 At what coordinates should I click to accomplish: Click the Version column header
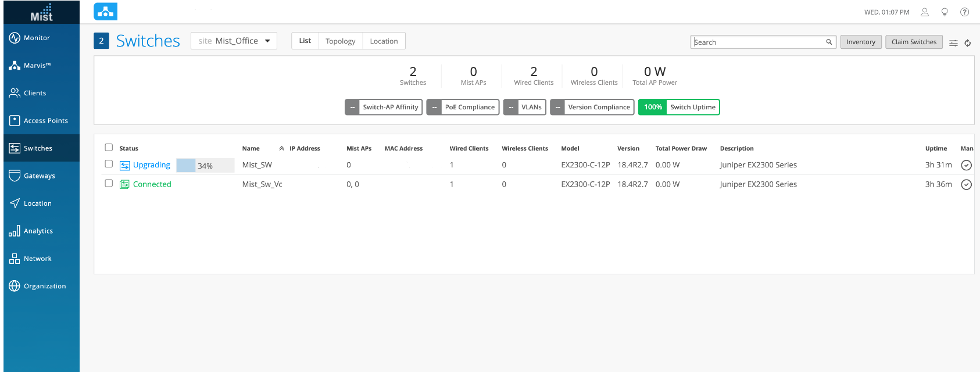[628, 149]
